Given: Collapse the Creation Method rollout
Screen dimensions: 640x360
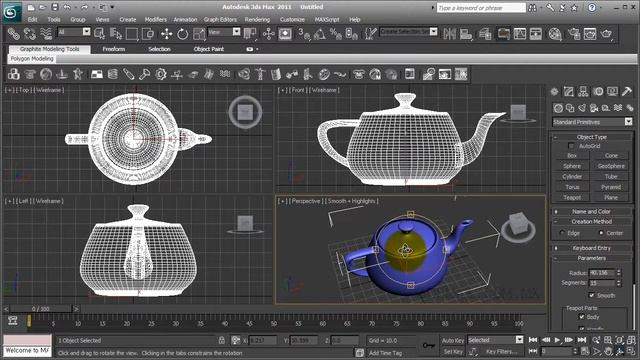Looking at the screenshot, I should [x=592, y=221].
